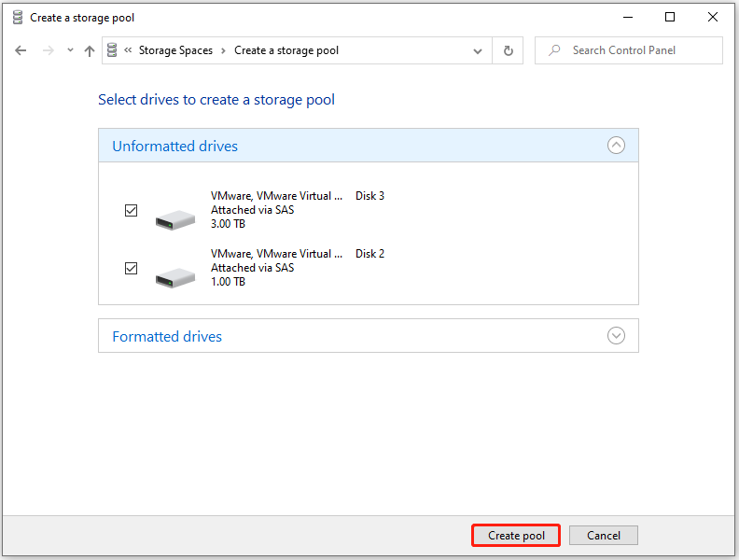Open the recent locations dropdown arrow
The width and height of the screenshot is (739, 560).
[70, 50]
